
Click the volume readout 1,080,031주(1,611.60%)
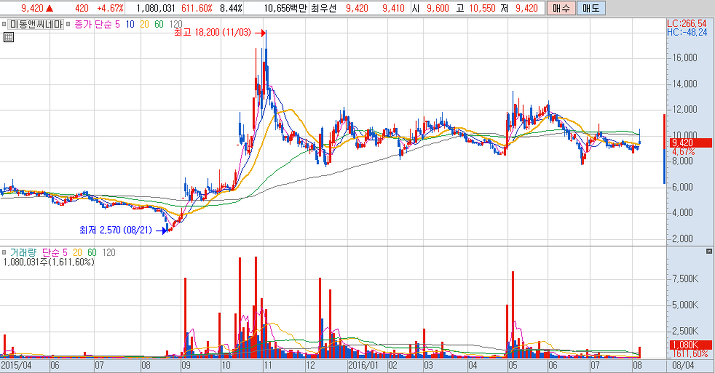tap(48, 262)
